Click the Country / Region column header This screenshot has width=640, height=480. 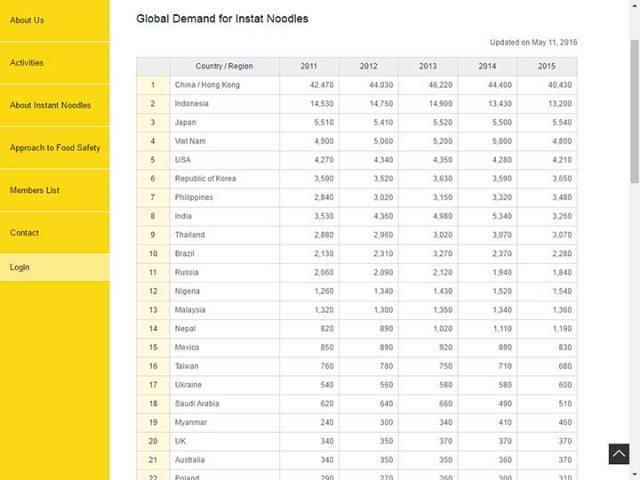pos(224,66)
